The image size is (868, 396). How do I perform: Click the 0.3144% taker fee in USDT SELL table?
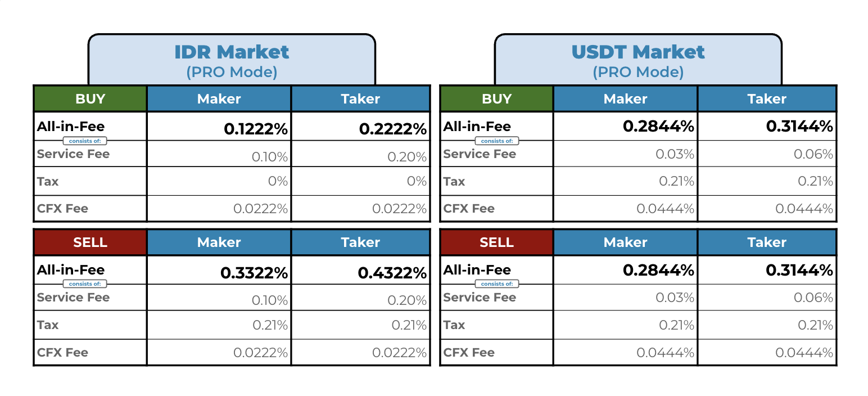click(799, 271)
